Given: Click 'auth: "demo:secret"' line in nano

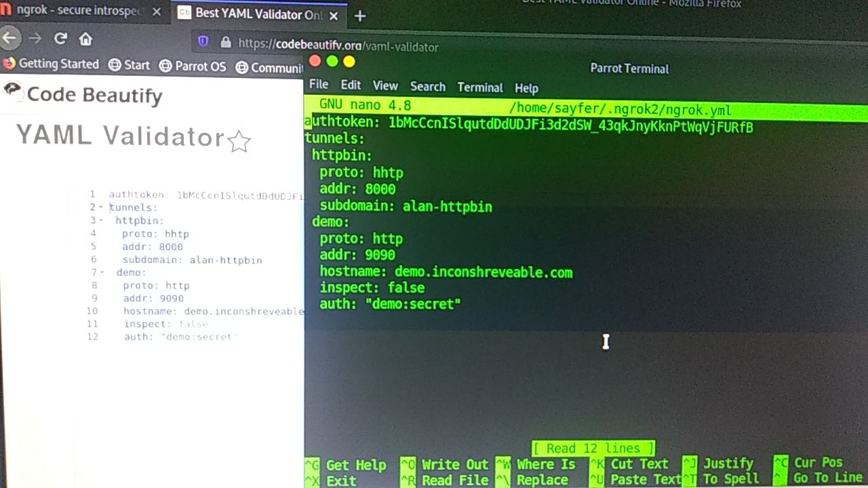Looking at the screenshot, I should pos(390,304).
